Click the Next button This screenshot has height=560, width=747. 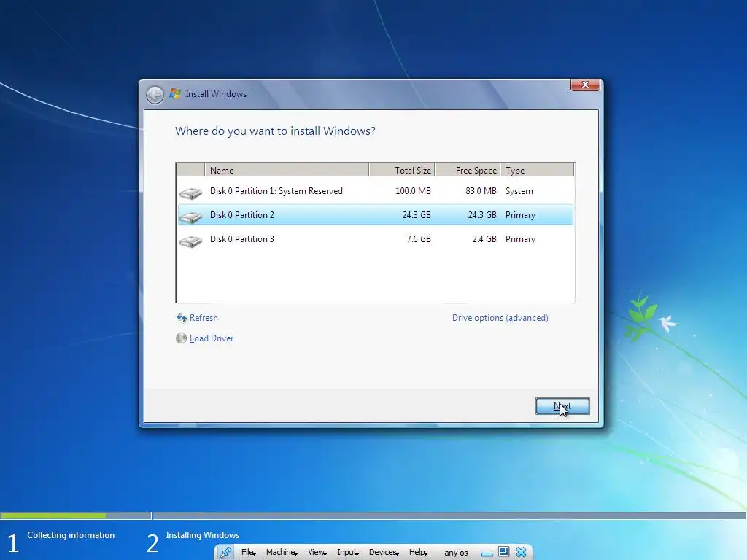(562, 406)
